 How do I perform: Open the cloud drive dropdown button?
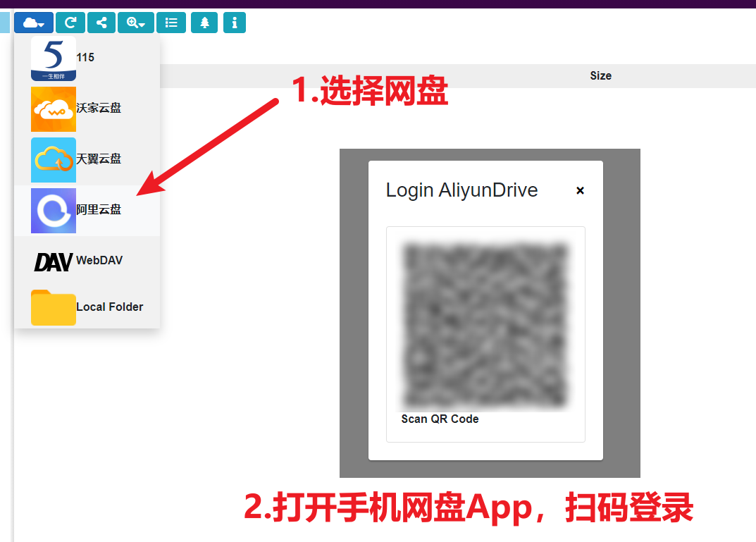click(x=33, y=23)
